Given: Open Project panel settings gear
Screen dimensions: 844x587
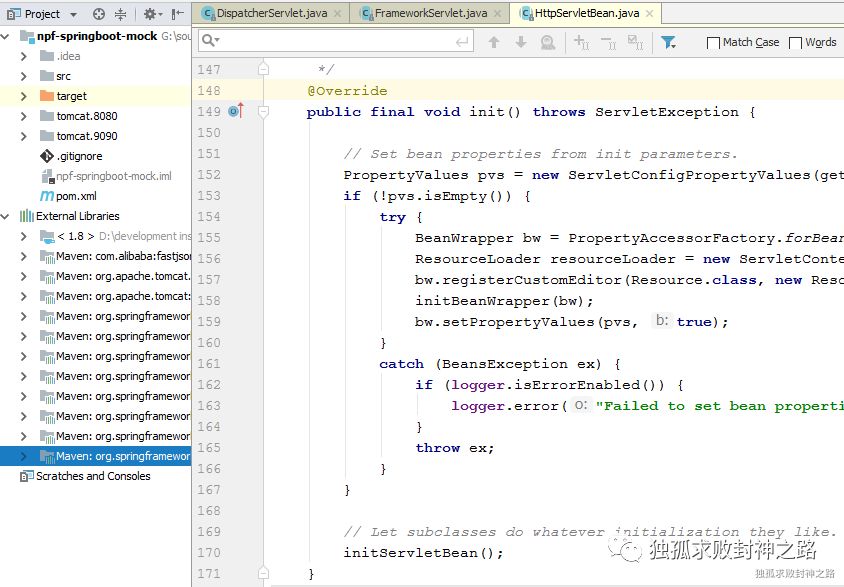Looking at the screenshot, I should pos(150,14).
